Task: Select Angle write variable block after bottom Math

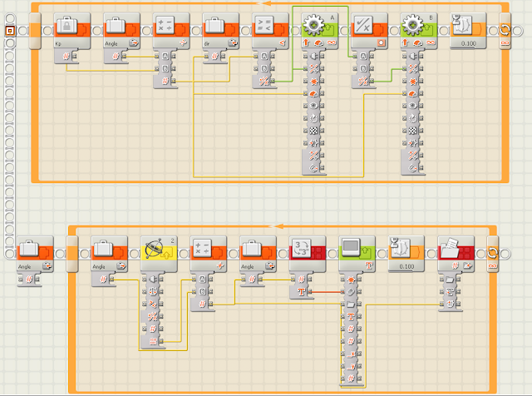Action: point(259,255)
